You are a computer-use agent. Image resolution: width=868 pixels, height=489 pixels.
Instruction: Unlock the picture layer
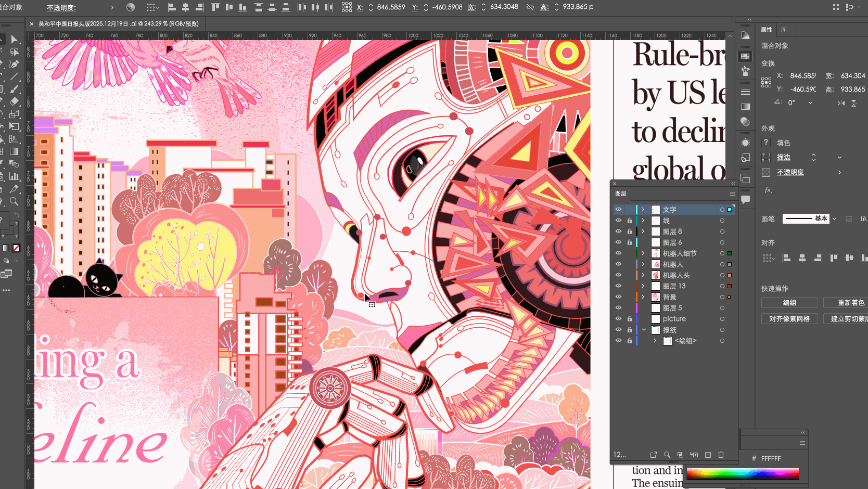(629, 319)
